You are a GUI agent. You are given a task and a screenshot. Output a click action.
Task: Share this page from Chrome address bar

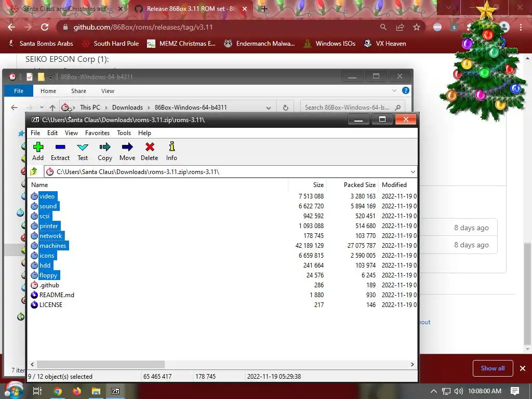[400, 27]
